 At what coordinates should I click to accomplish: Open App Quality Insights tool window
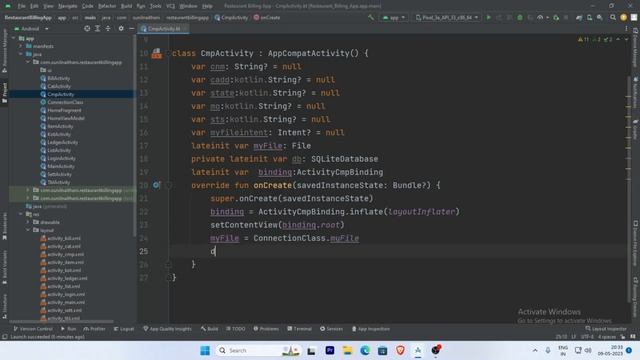pyautogui.click(x=167, y=329)
